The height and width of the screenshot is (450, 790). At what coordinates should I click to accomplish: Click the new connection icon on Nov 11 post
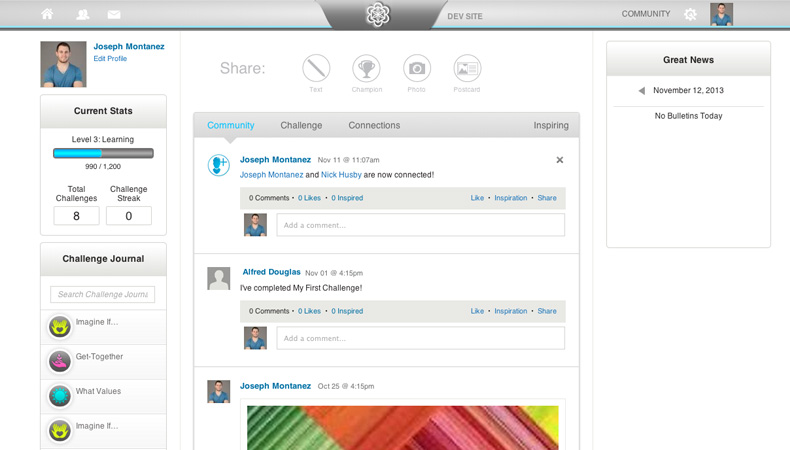click(x=219, y=165)
